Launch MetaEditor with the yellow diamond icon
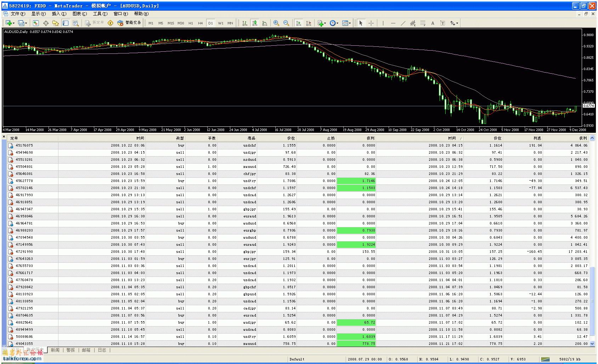This screenshot has height=364, width=598. 111,23
